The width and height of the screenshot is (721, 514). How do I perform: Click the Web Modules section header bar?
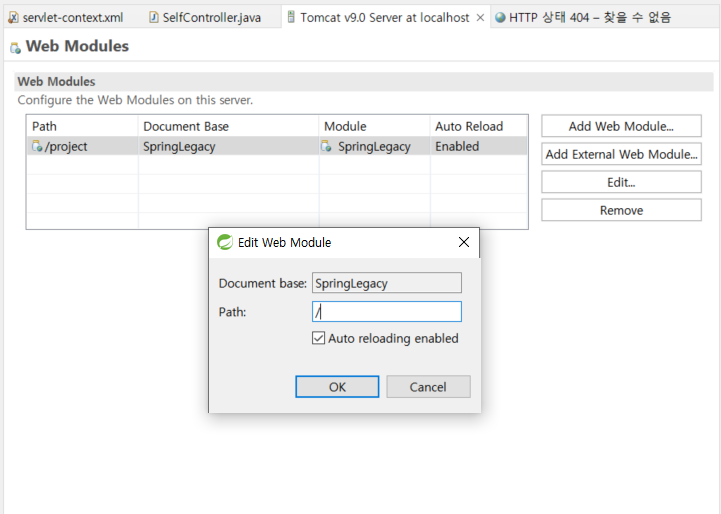pyautogui.click(x=364, y=81)
